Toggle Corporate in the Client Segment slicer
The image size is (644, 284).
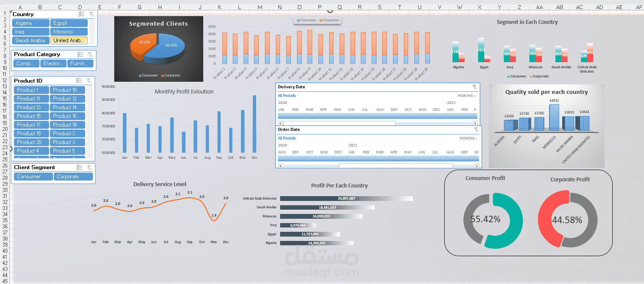(73, 176)
